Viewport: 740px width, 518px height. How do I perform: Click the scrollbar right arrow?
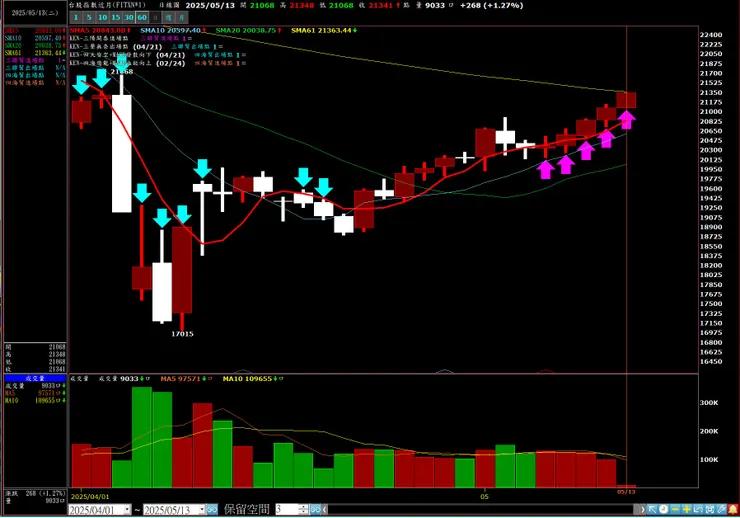pos(642,510)
